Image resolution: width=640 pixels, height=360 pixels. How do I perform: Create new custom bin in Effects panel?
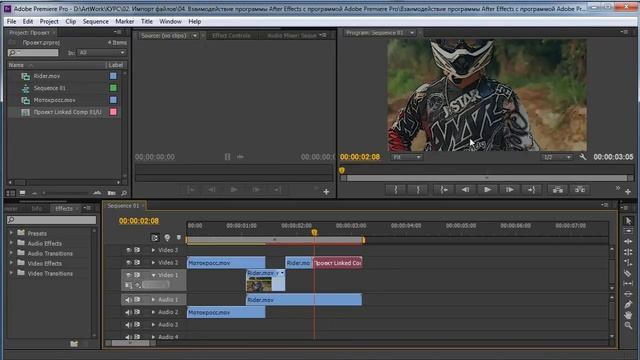74,344
